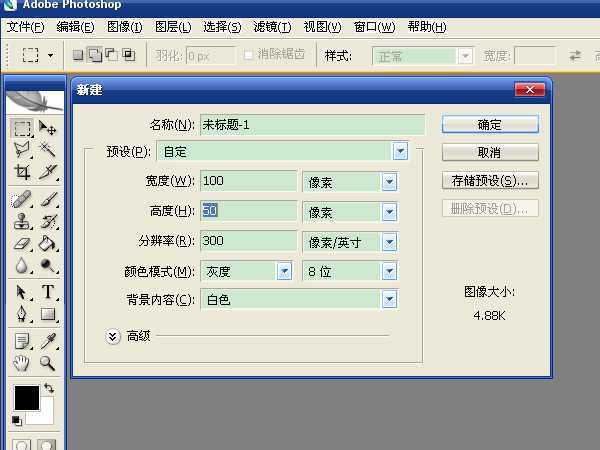The height and width of the screenshot is (450, 600).
Task: Enable the Intersect with selection mode
Action: 128,55
